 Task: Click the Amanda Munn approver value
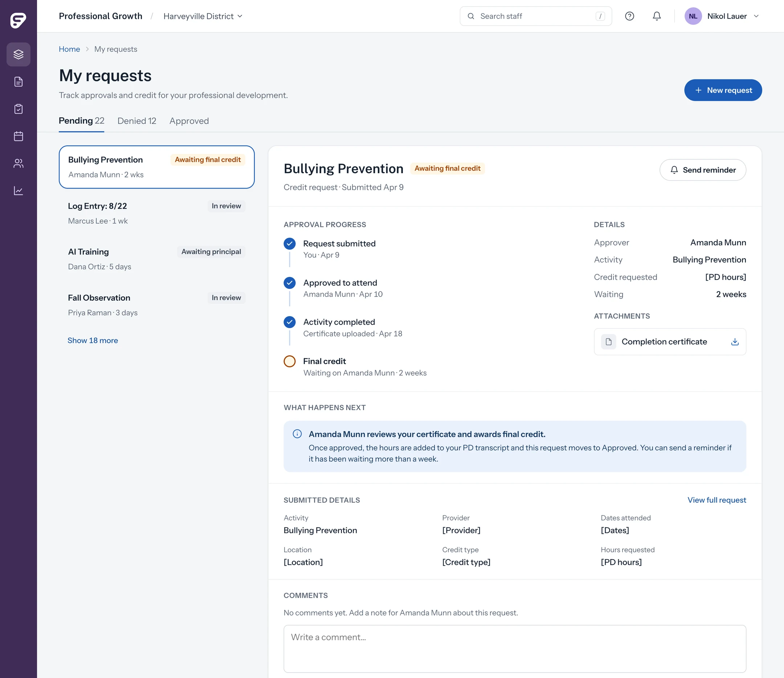point(718,242)
